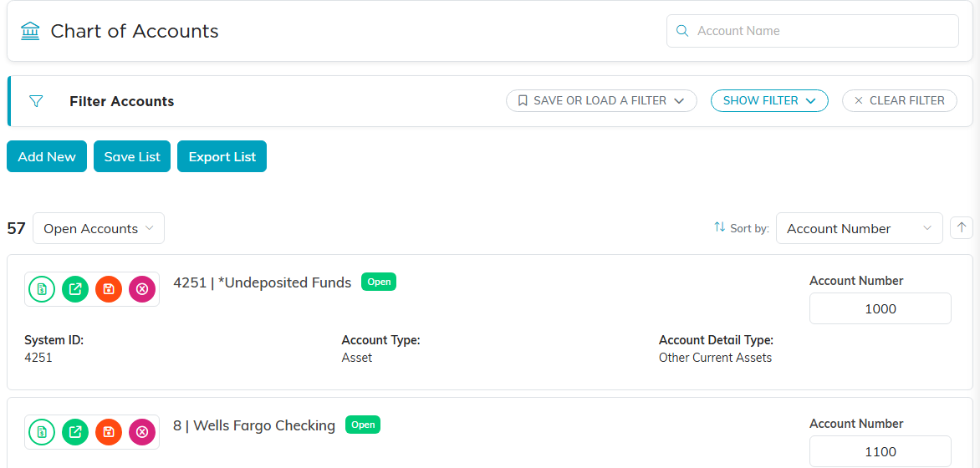This screenshot has width=980, height=468.
Task: Click green external-link icon for Wells Fargo Checking
Action: 75,432
